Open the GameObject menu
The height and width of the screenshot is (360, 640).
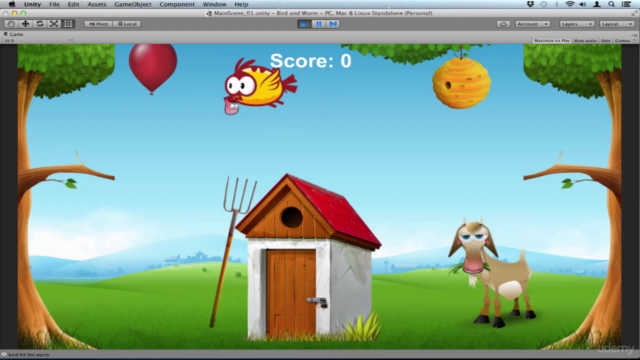coord(133,4)
